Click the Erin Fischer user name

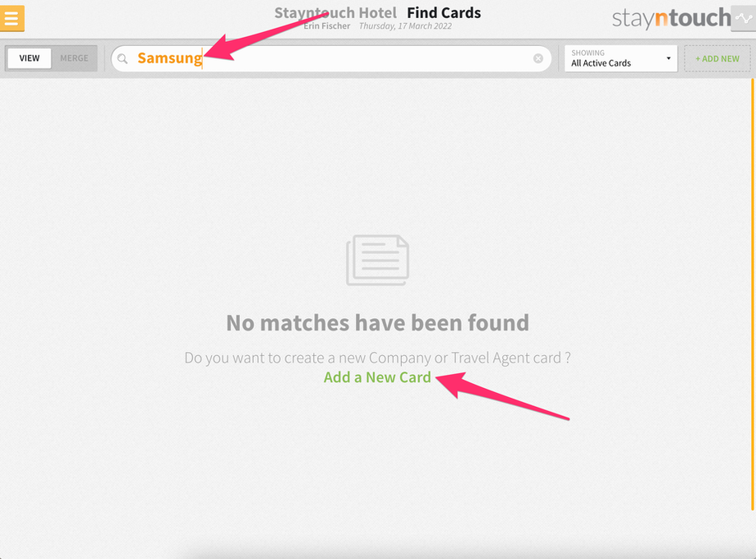[x=327, y=26]
